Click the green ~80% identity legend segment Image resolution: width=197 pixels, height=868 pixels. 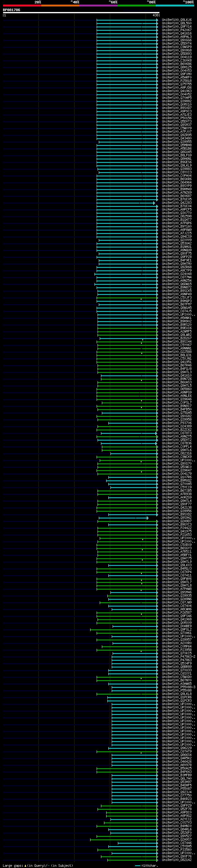click(137, 6)
